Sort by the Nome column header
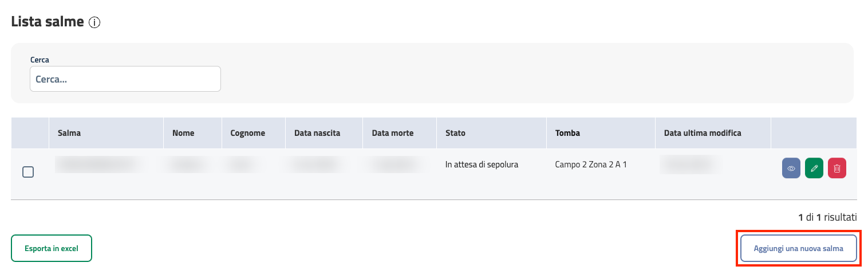This screenshot has height=274, width=868. [183, 133]
